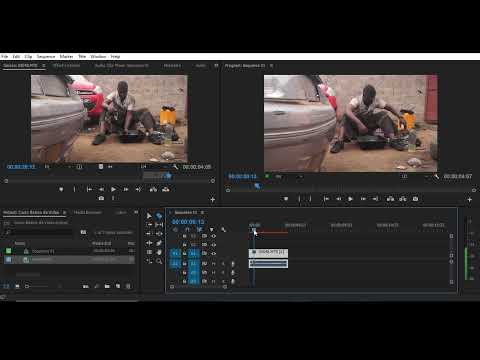The image size is (480, 360).
Task: Click Extract button in Program monitor
Action: point(403,199)
